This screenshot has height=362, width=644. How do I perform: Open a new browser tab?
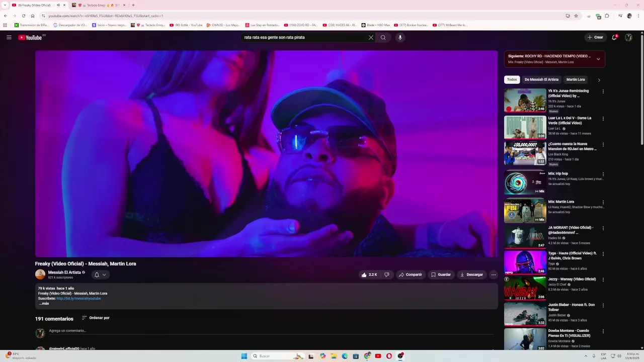tap(133, 5)
